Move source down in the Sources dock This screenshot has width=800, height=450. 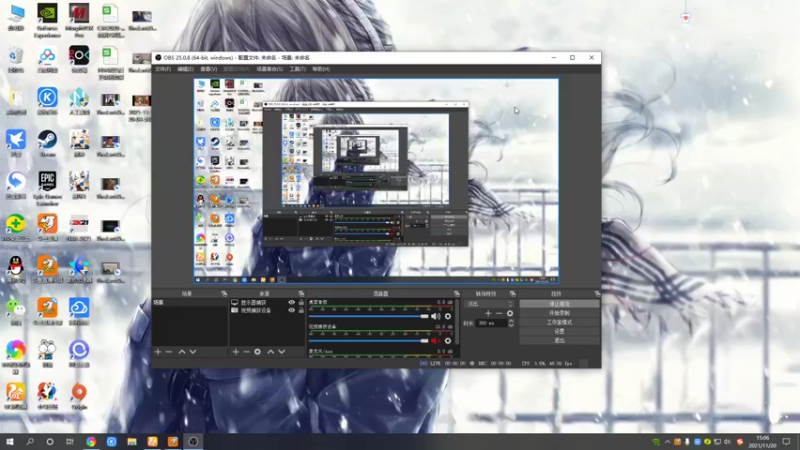(x=282, y=352)
